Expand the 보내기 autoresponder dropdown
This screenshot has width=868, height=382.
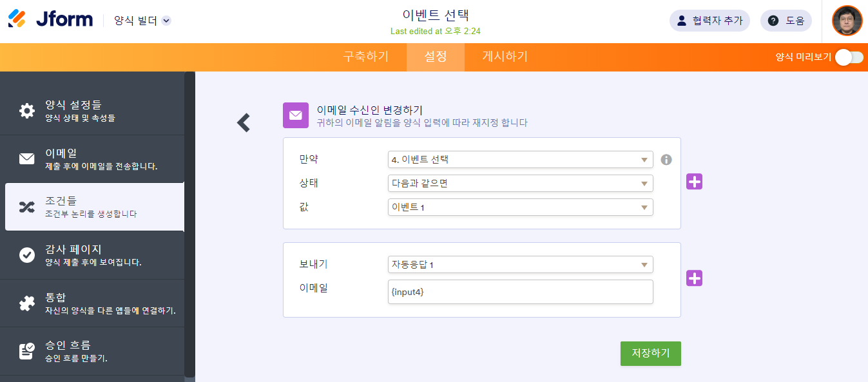pos(520,265)
